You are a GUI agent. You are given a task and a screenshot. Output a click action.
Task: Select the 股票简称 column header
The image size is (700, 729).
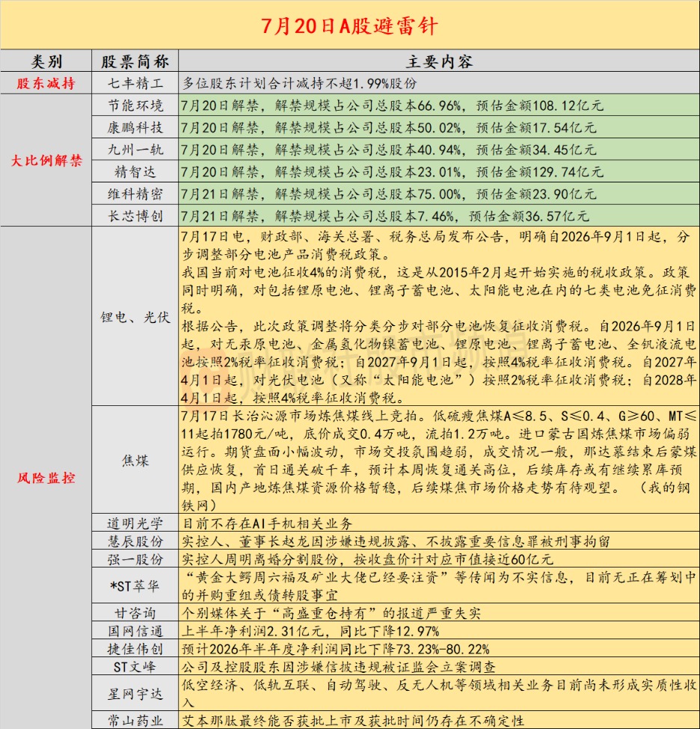(x=135, y=61)
